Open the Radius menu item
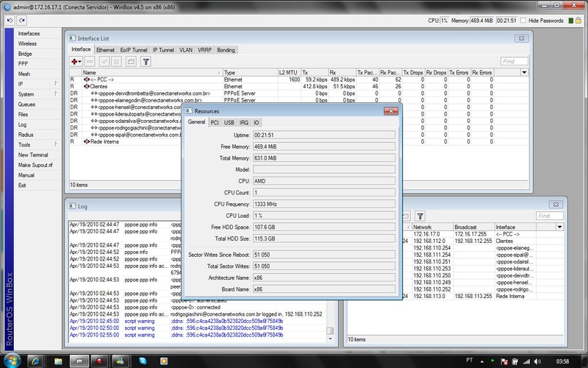Image resolution: width=588 pixels, height=368 pixels. point(26,135)
